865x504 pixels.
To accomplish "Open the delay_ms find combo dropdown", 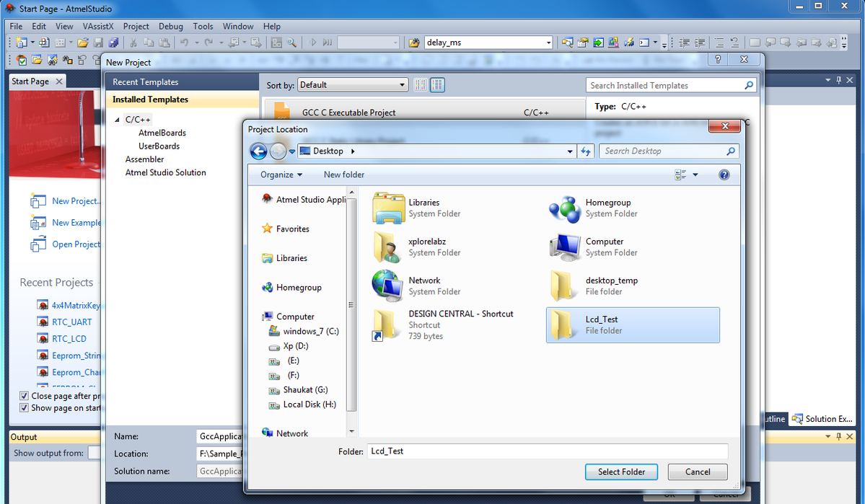I will 548,43.
